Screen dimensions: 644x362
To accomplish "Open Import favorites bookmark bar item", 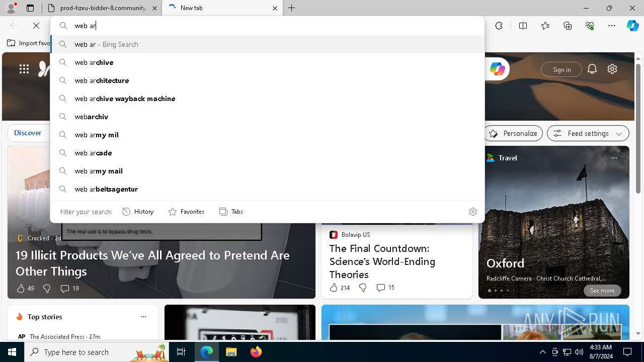I will click(x=29, y=43).
